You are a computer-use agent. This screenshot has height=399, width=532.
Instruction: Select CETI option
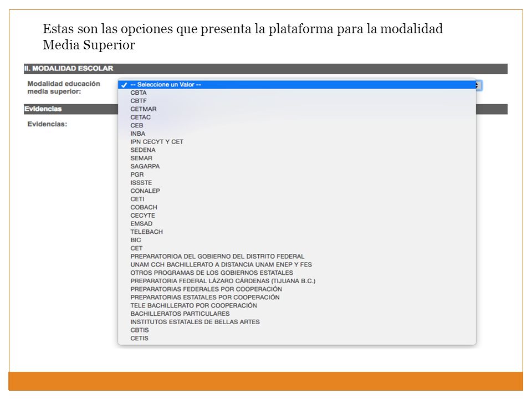pos(297,199)
